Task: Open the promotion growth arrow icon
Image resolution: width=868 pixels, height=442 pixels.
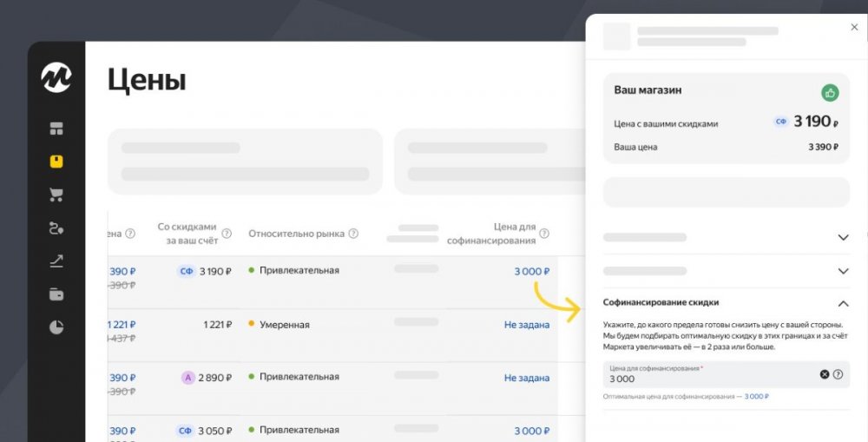Action: (x=56, y=261)
